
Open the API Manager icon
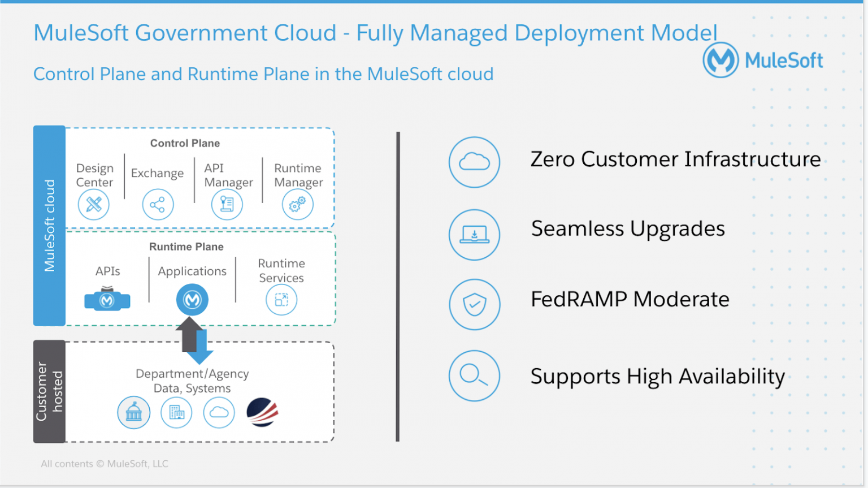(x=227, y=205)
